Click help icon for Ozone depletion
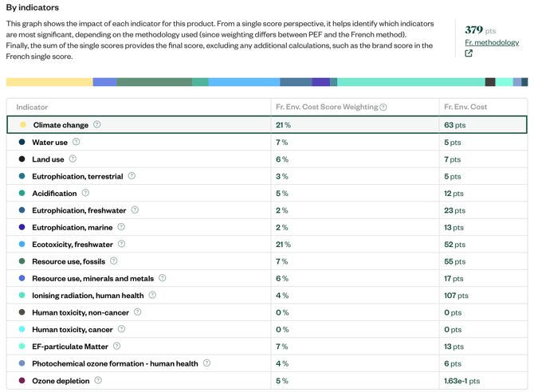This screenshot has height=392, width=534. point(98,381)
